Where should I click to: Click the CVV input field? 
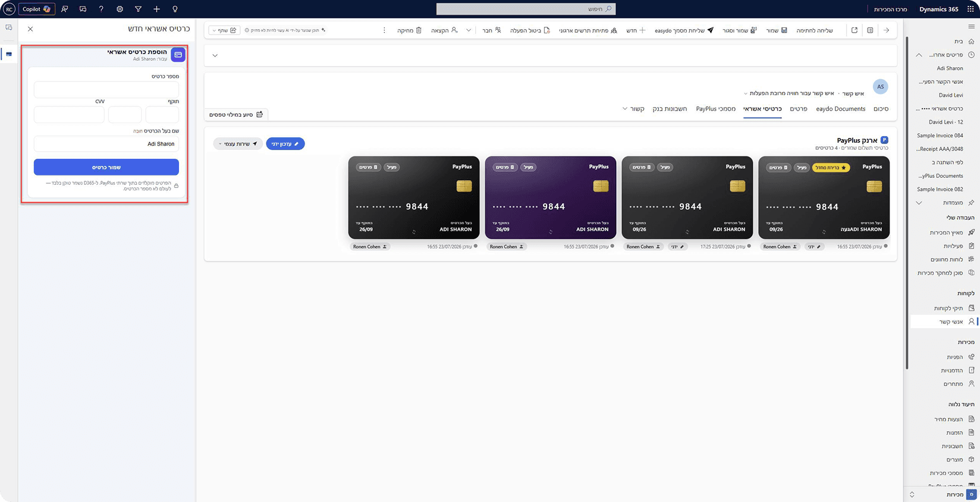69,115
